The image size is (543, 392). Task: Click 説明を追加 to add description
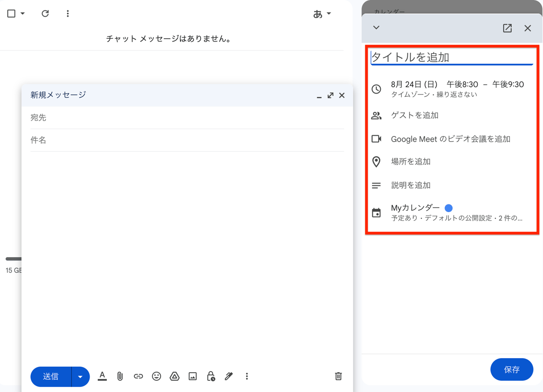pyautogui.click(x=410, y=185)
